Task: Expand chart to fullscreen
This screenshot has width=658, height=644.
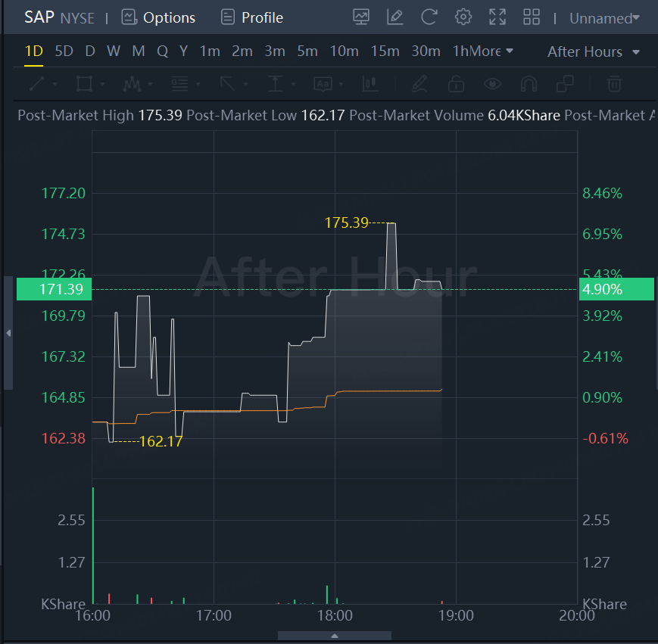Action: [x=497, y=17]
